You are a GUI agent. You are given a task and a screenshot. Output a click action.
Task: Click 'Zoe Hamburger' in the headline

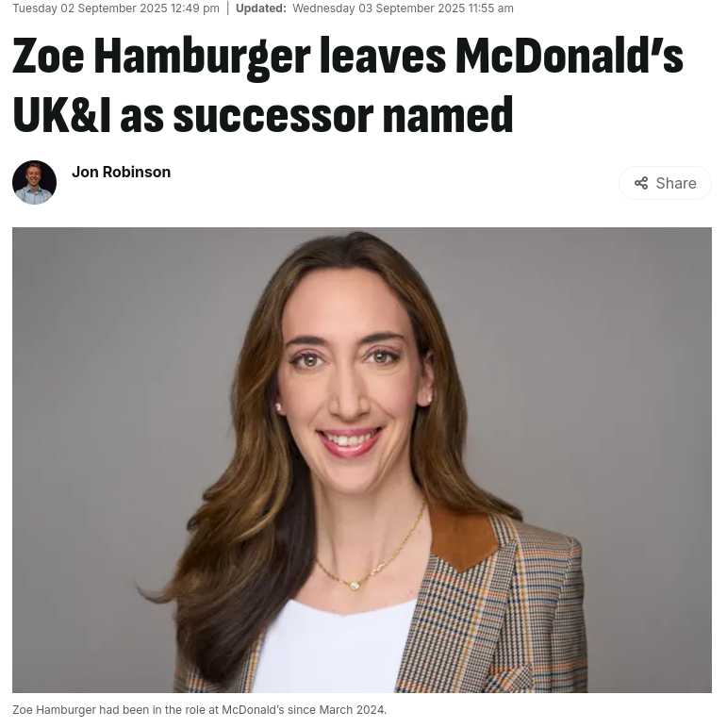coord(161,58)
